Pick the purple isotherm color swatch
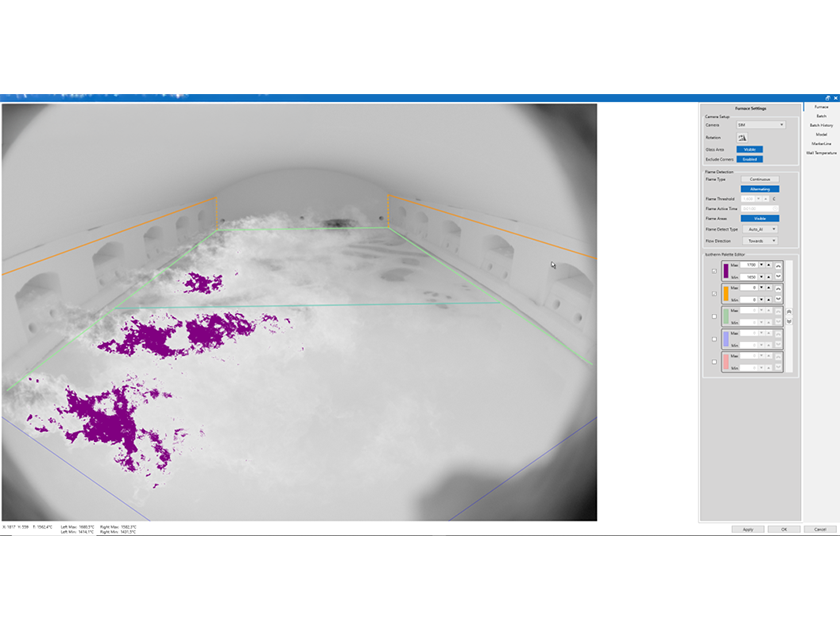 [726, 271]
